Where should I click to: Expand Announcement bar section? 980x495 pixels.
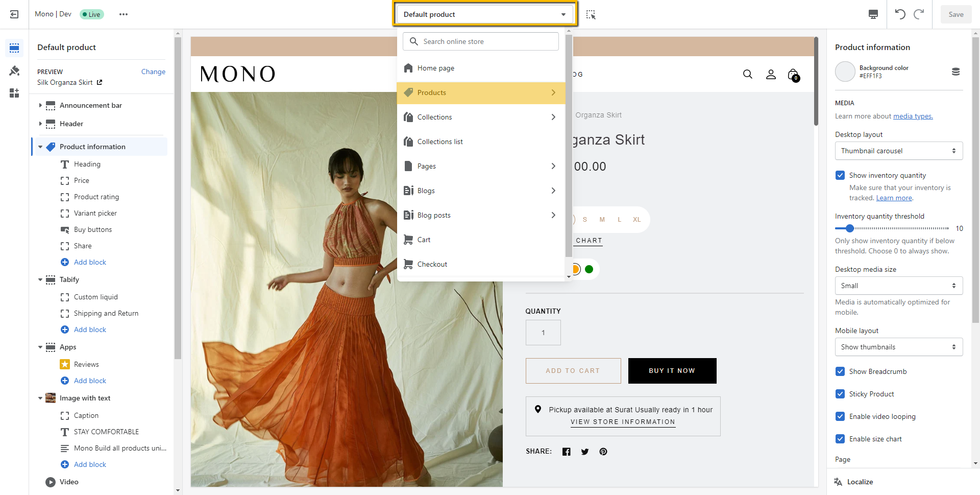click(40, 105)
